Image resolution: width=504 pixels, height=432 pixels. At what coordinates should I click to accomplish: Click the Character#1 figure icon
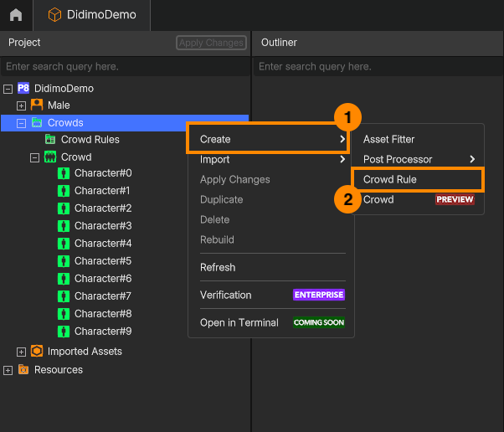click(64, 191)
